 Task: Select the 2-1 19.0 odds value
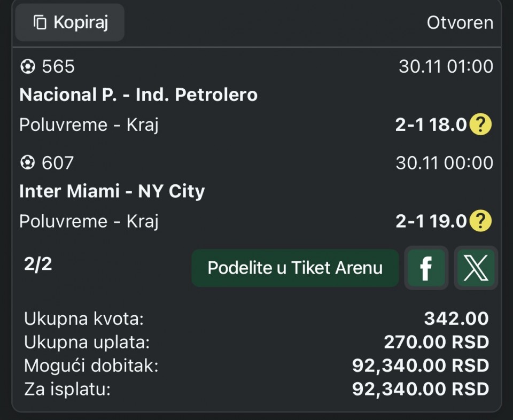click(x=431, y=221)
